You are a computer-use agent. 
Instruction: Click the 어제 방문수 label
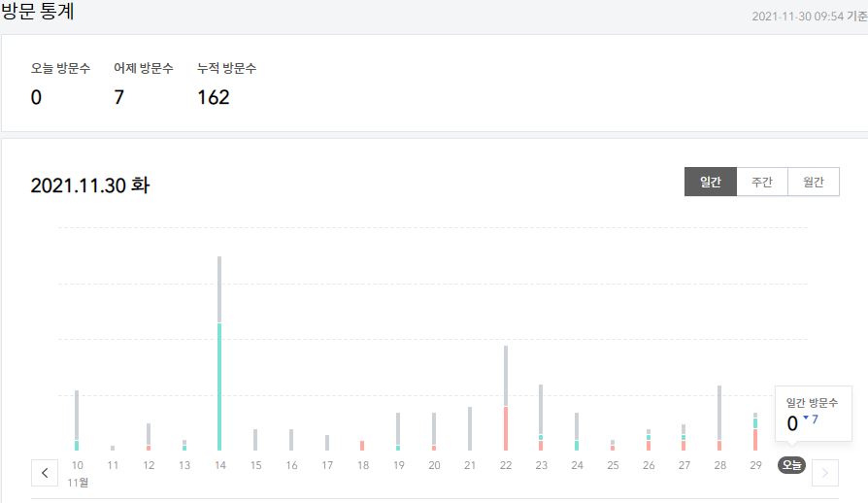click(x=144, y=68)
